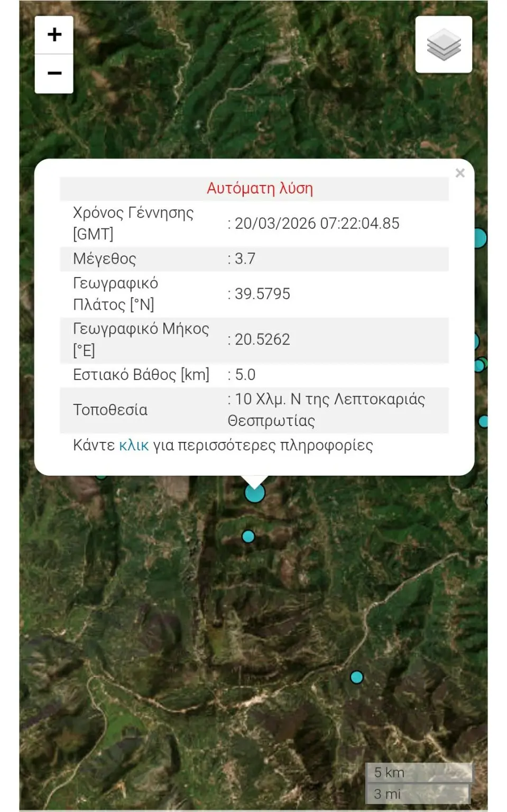Click the marker right of the Τοποθεσία row
The height and width of the screenshot is (812, 507).
483,421
